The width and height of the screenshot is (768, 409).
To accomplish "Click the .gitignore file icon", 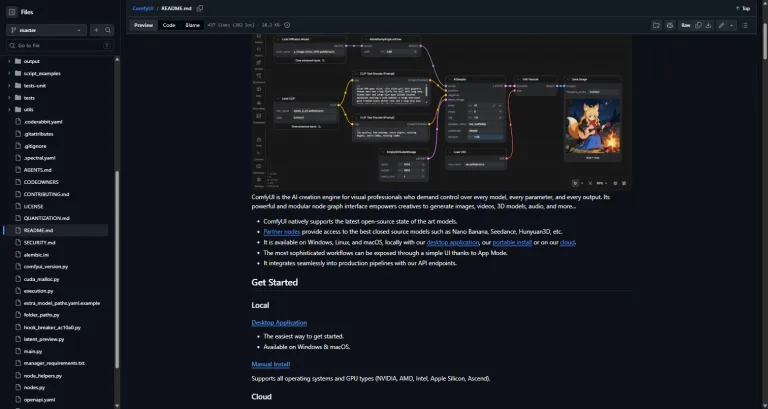I will pos(18,146).
